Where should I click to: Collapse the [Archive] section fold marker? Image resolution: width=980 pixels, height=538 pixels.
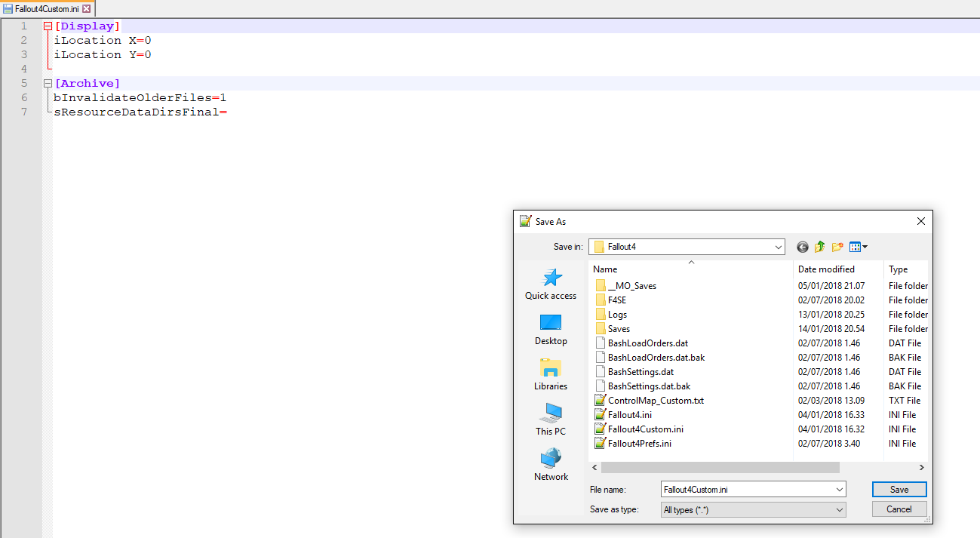[x=48, y=83]
